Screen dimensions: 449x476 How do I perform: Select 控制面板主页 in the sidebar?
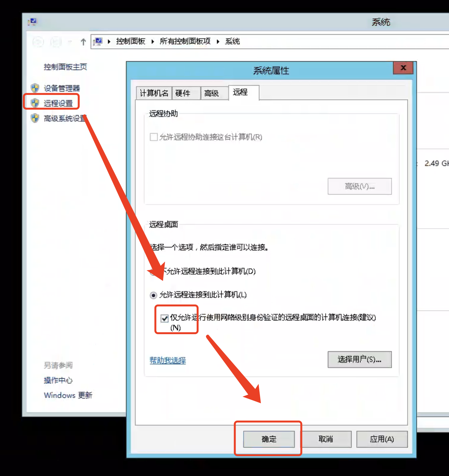click(x=65, y=67)
